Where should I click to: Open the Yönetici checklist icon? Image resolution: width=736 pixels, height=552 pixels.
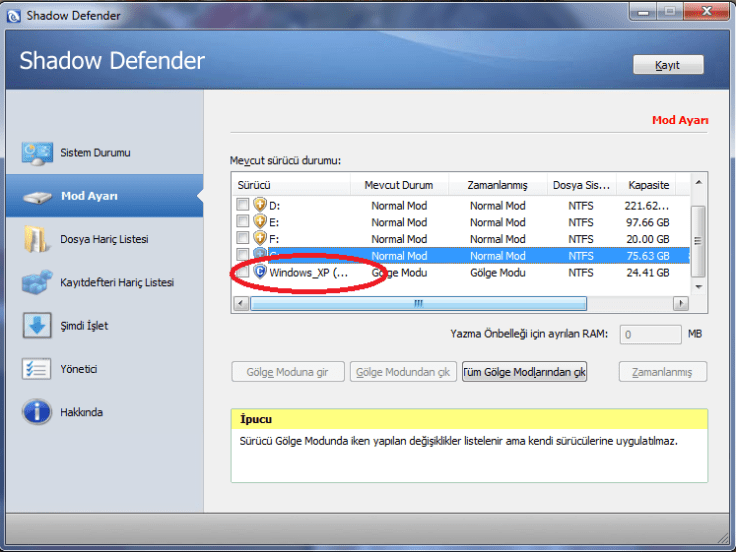click(x=37, y=369)
